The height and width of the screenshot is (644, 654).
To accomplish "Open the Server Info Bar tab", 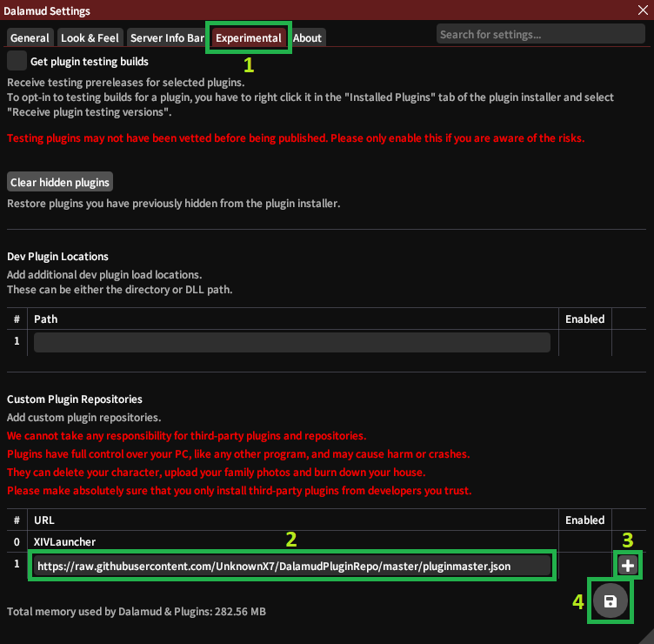I will coord(167,37).
